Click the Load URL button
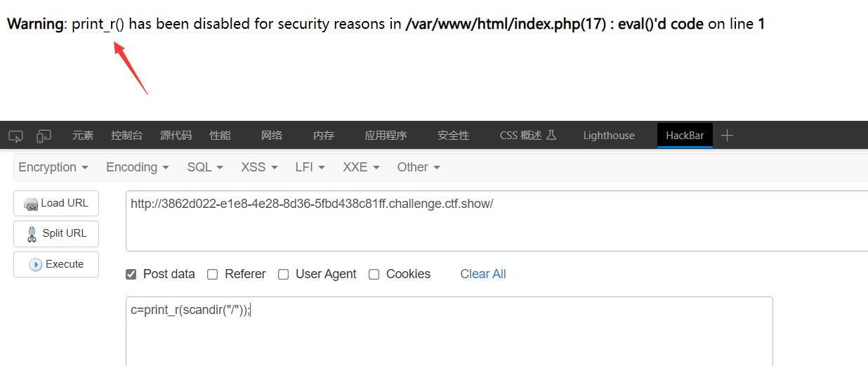This screenshot has width=868, height=366. coord(56,203)
